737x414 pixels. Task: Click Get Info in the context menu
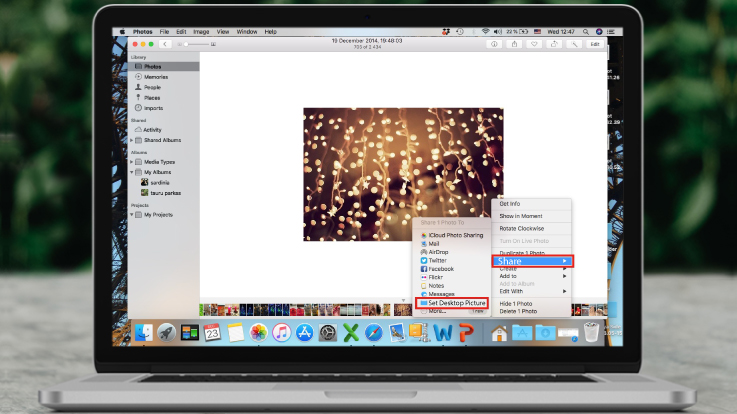pyautogui.click(x=512, y=204)
